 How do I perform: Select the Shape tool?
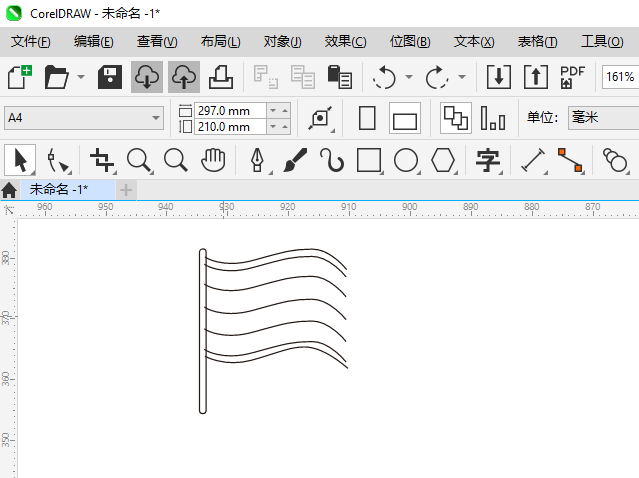pyautogui.click(x=58, y=160)
